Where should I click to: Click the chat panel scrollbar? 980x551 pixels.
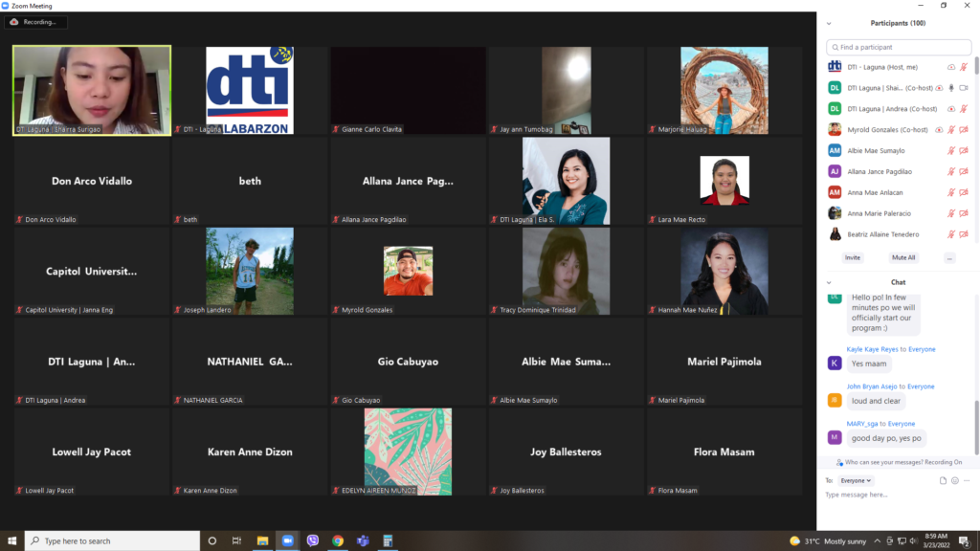976,421
